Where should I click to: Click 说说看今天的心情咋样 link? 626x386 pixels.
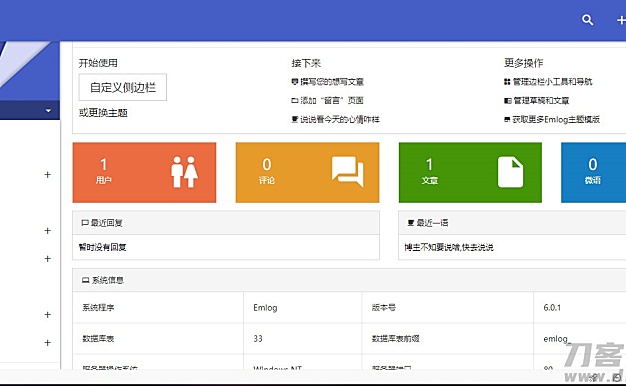pos(335,119)
